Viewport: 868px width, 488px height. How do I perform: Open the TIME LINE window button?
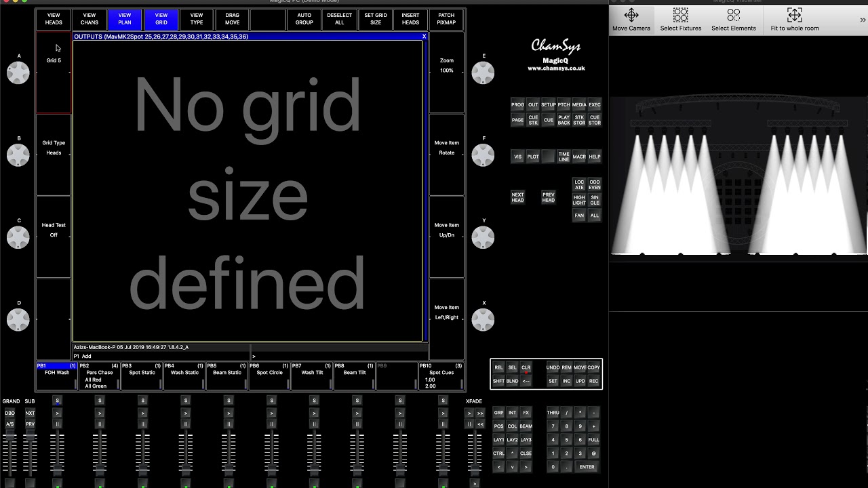click(564, 157)
